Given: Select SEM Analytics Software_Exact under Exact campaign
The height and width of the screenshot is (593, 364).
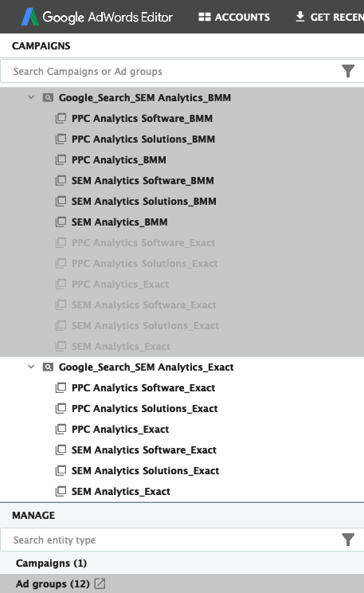Looking at the screenshot, I should [144, 450].
